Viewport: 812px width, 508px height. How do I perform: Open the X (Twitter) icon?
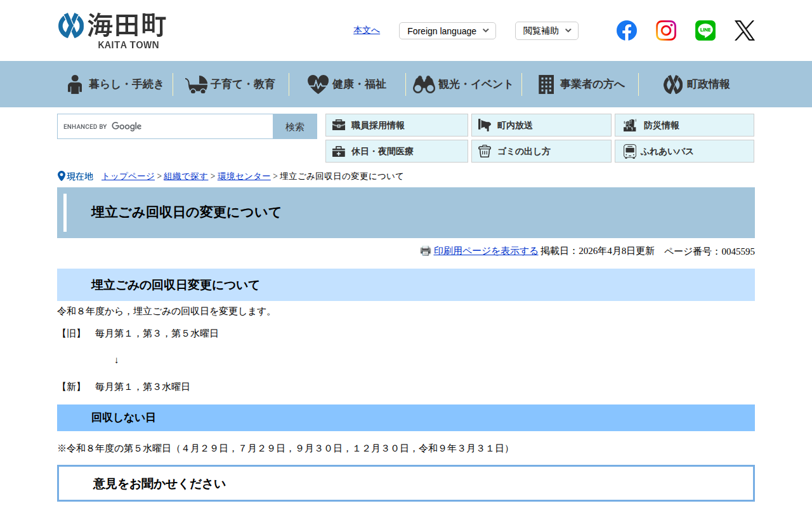pyautogui.click(x=745, y=30)
